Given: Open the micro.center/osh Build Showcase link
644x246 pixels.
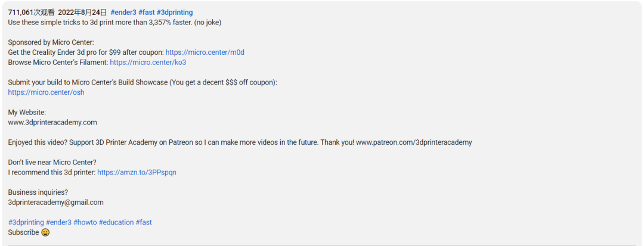Looking at the screenshot, I should click(x=46, y=92).
